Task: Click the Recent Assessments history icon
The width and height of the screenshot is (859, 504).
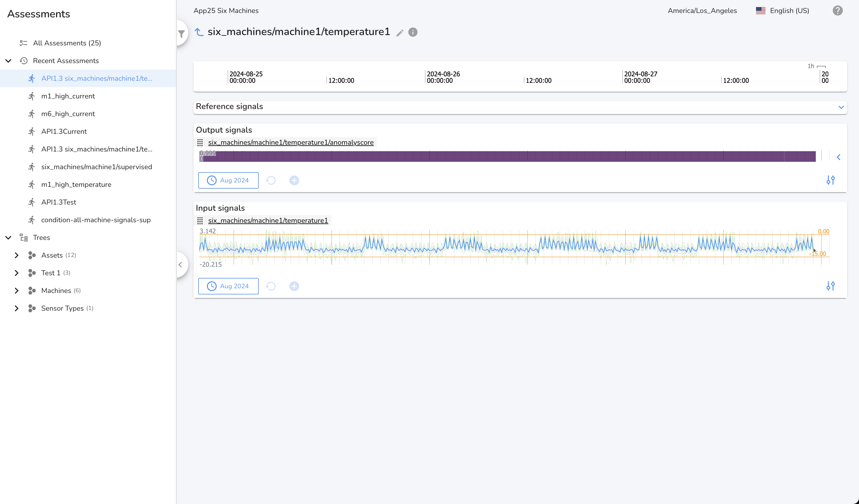Action: point(24,61)
